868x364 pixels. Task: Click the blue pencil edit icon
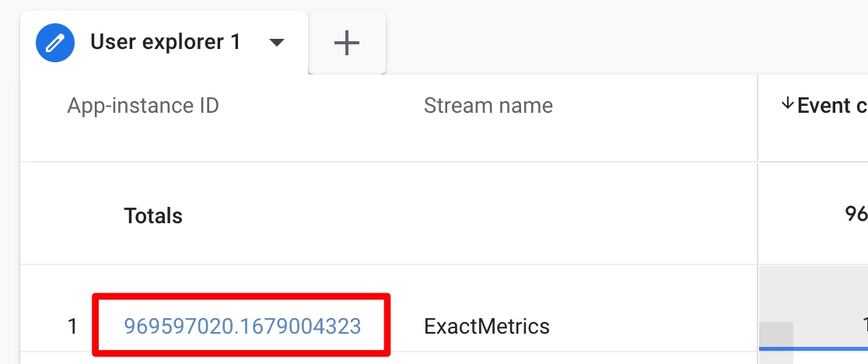54,43
